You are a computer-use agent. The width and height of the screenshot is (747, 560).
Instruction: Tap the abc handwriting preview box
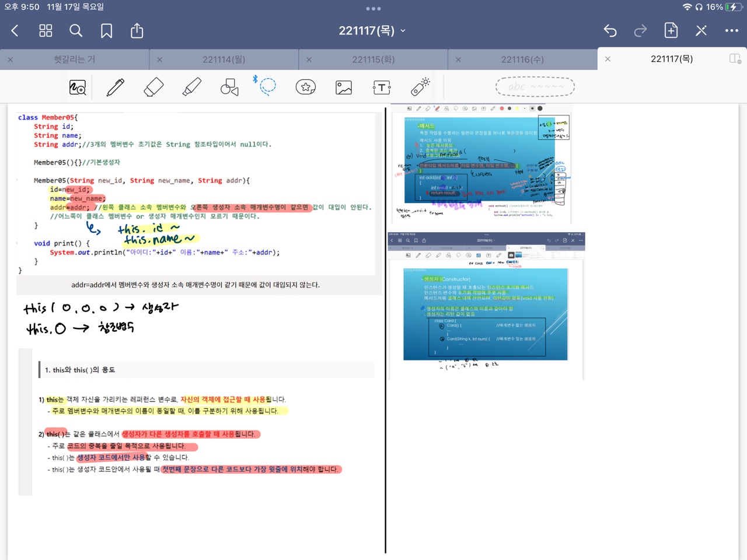(x=535, y=87)
